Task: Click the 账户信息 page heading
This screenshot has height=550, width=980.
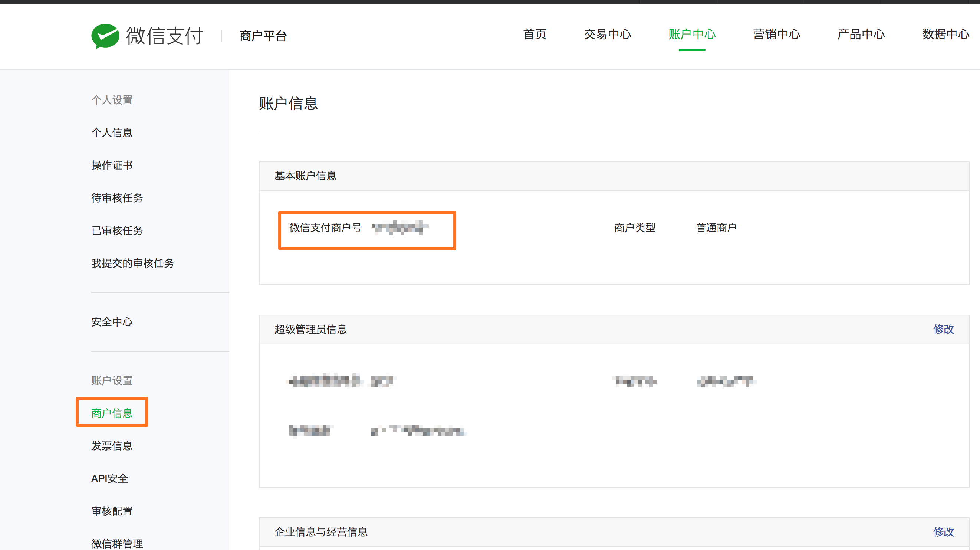Action: coord(288,104)
